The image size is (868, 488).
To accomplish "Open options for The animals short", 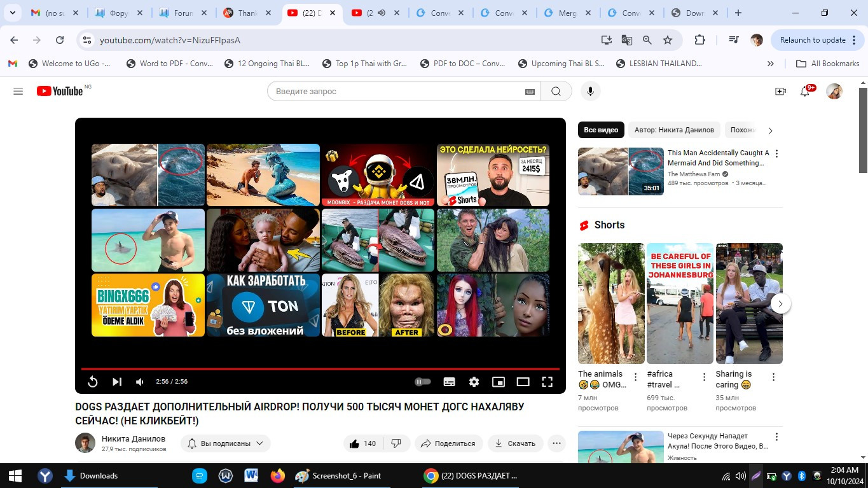I will click(635, 377).
